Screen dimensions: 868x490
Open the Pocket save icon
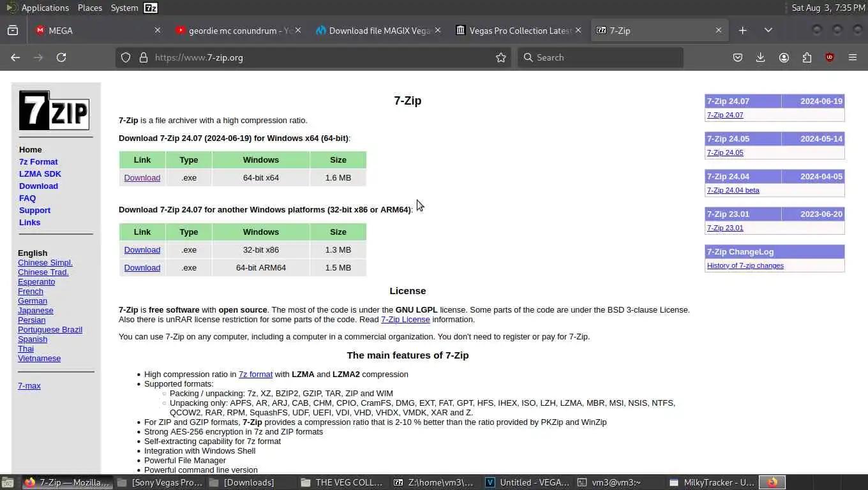[738, 57]
